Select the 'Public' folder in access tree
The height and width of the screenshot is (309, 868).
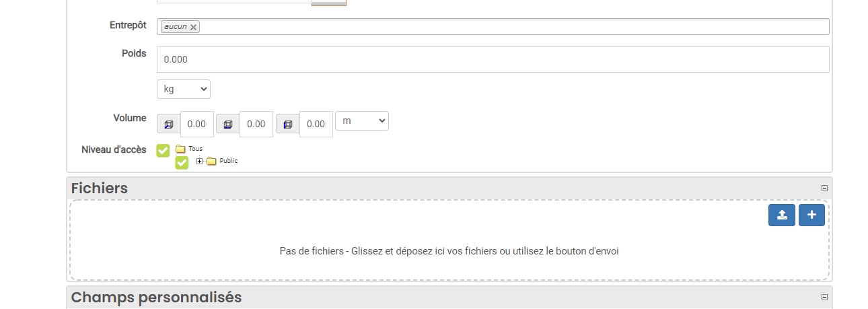coord(229,161)
